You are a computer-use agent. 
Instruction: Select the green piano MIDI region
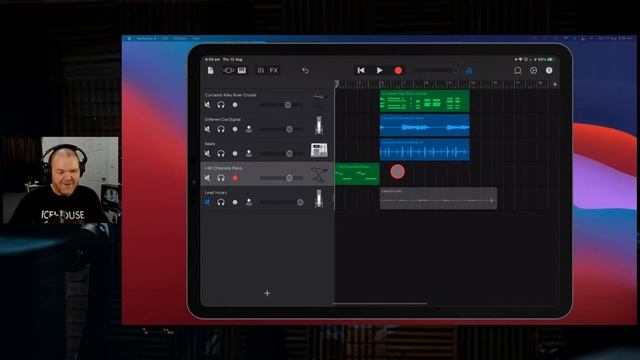[357, 174]
